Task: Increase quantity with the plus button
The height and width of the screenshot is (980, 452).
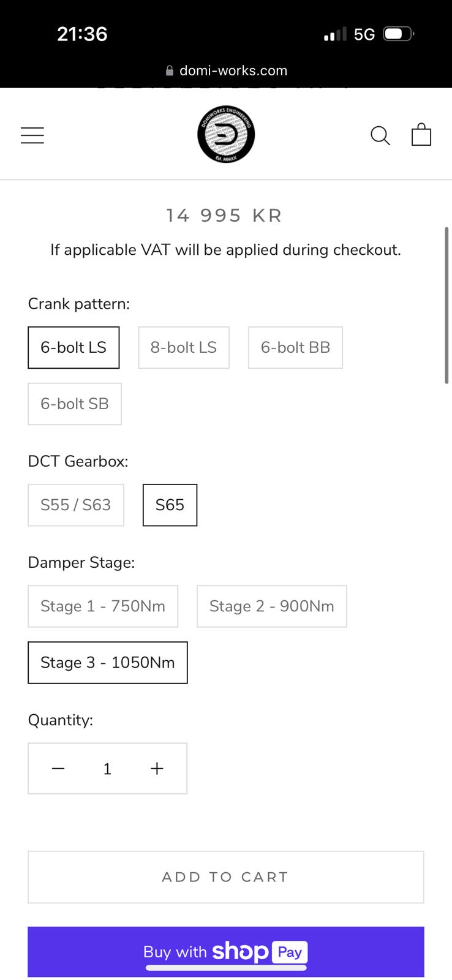Action: [157, 769]
